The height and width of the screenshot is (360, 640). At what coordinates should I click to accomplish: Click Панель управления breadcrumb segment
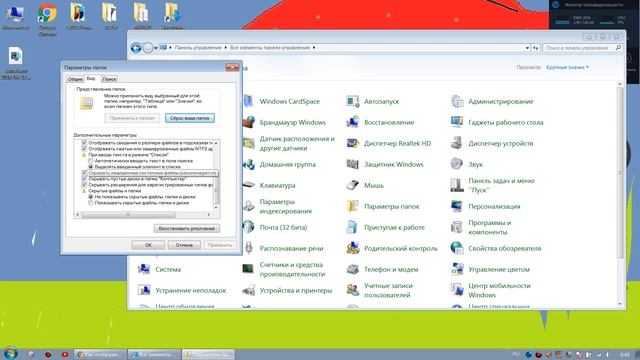(198, 48)
